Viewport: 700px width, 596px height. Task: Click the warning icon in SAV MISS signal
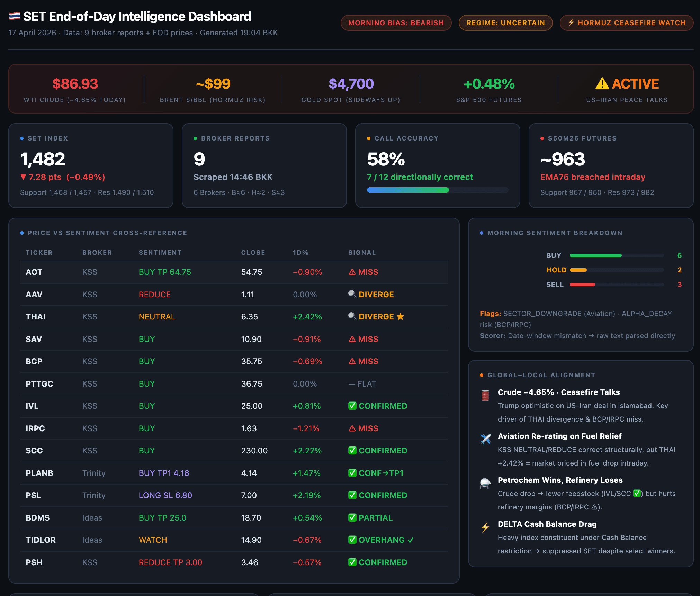click(x=352, y=339)
